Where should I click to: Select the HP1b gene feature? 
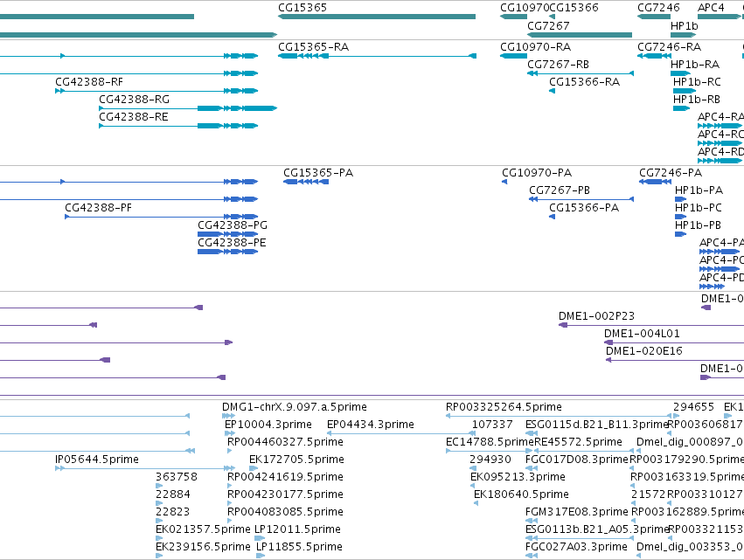click(x=684, y=35)
